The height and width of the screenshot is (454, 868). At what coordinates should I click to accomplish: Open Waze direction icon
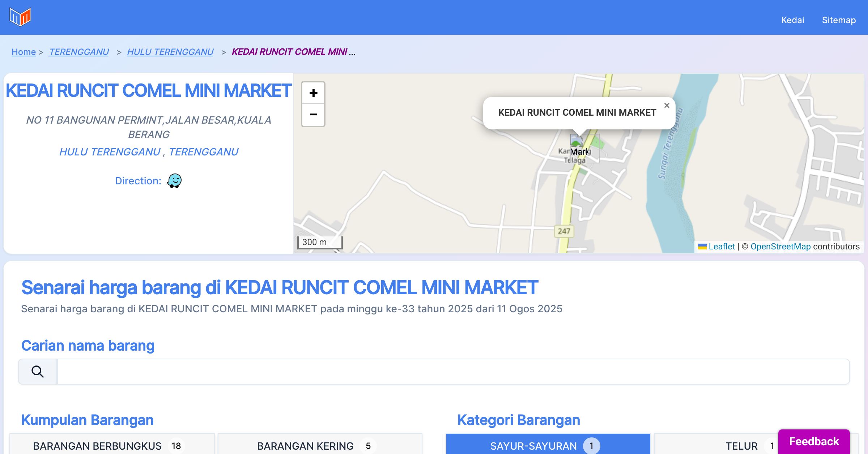pos(174,181)
